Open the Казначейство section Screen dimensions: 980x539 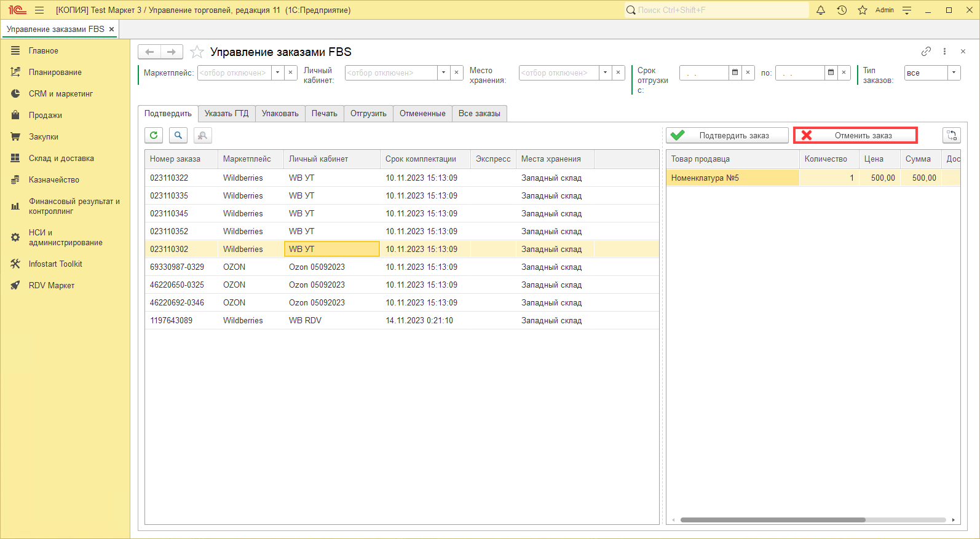(x=65, y=180)
